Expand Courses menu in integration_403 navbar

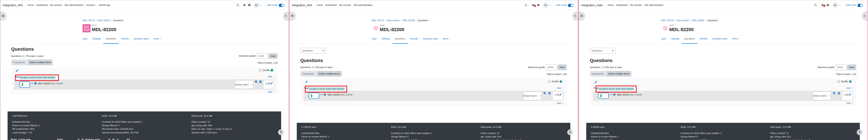click(x=91, y=5)
